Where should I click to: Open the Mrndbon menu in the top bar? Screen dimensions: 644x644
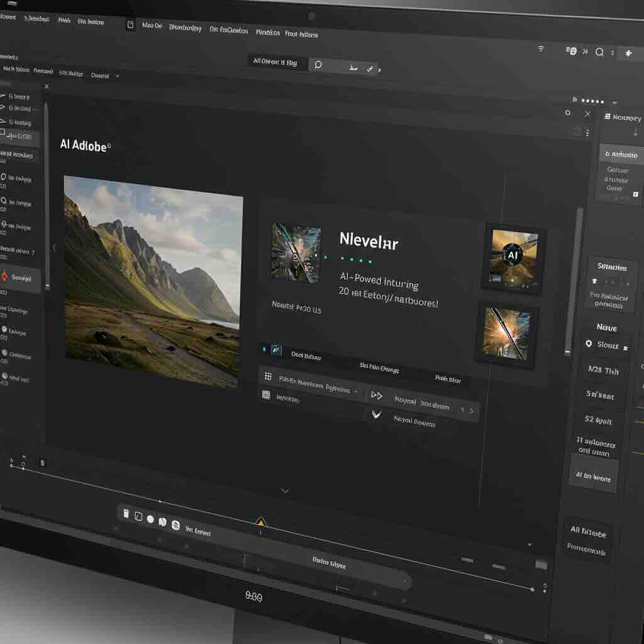(267, 32)
